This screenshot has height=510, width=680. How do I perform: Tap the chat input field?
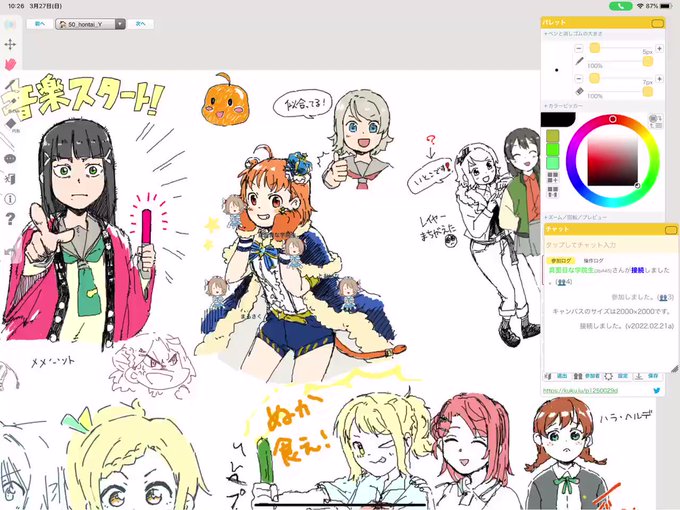pos(609,245)
